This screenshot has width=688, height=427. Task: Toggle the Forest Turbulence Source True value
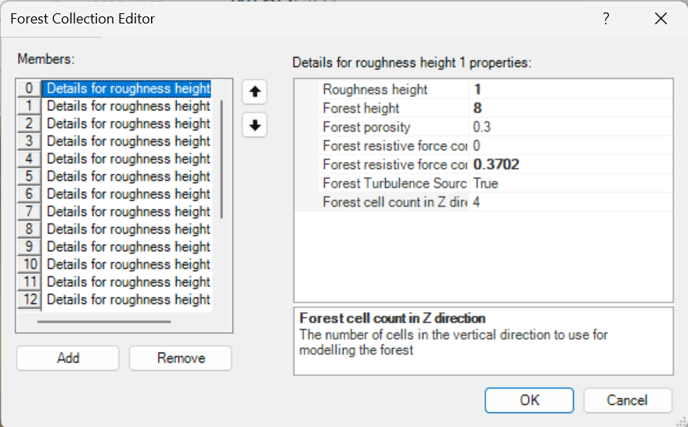tap(570, 183)
